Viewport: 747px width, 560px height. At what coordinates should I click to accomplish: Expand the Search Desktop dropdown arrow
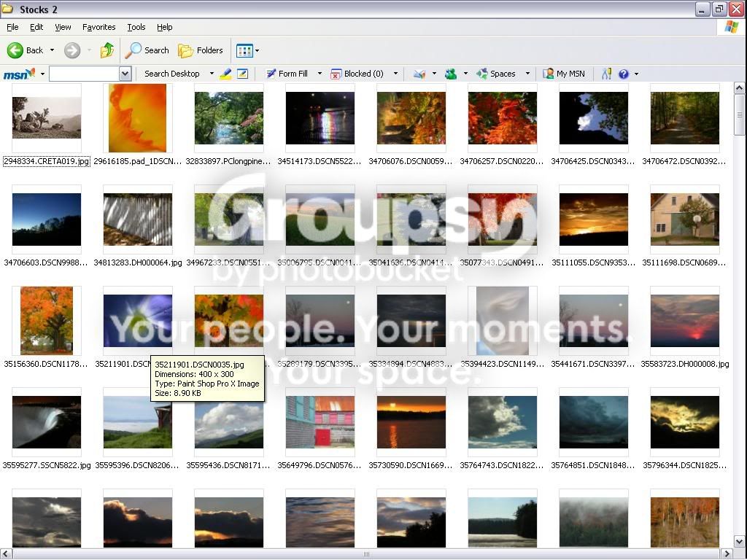click(x=212, y=74)
